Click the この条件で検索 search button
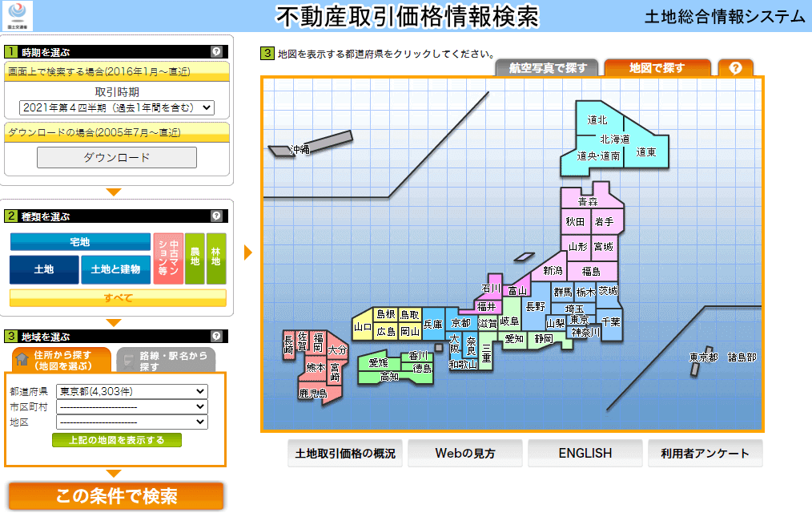This screenshot has height=525, width=812. [x=116, y=496]
